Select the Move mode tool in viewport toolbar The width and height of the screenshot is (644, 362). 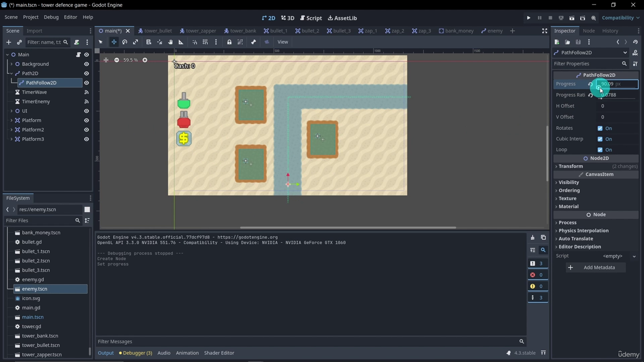(x=114, y=42)
